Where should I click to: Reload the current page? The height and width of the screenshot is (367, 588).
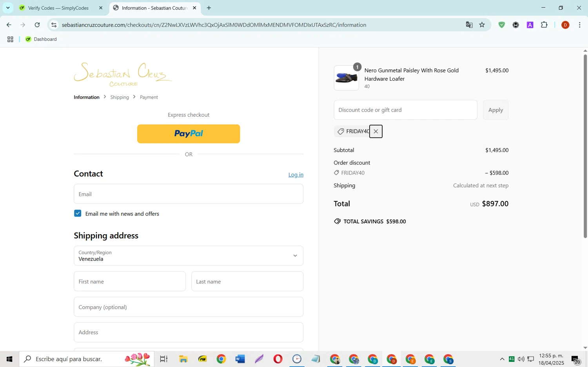pyautogui.click(x=37, y=25)
